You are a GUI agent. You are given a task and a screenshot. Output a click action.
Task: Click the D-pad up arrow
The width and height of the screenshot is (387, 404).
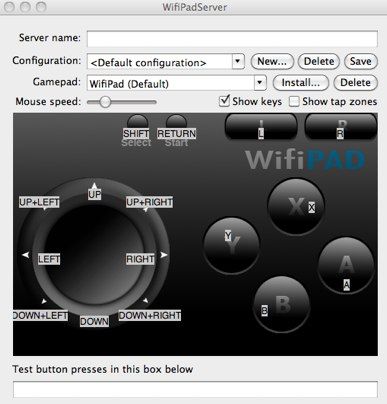[x=94, y=186]
